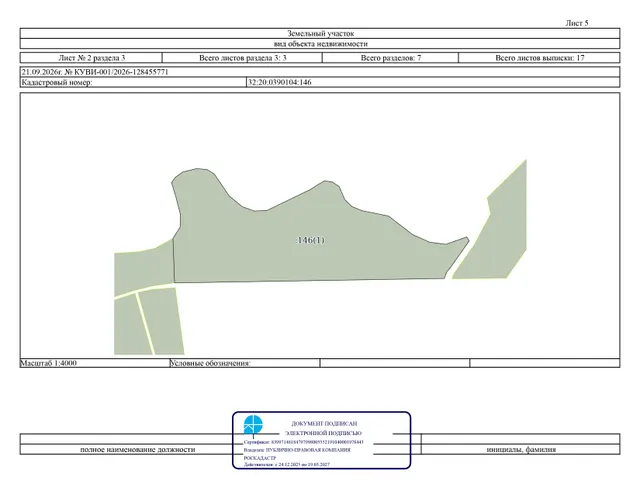Select the 'Кадастровый номер:' label
This screenshot has width=640, height=494.
point(57,82)
